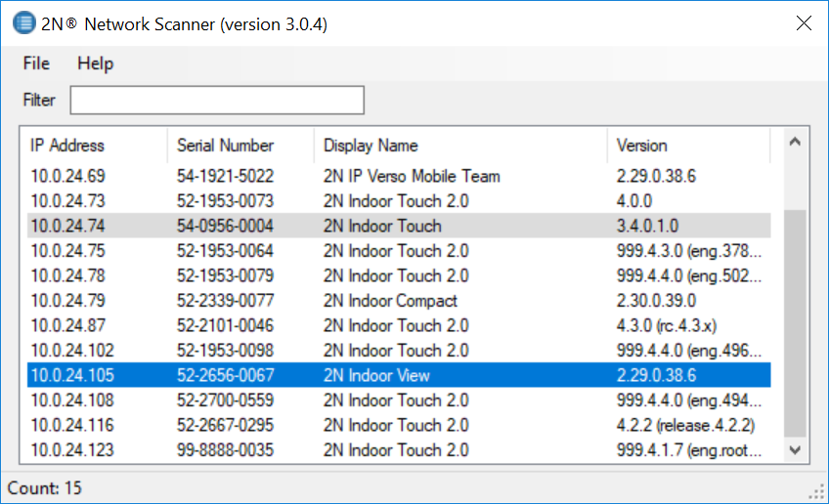Click version 4.2.2 (release.4.2.2) cell

[x=685, y=425]
